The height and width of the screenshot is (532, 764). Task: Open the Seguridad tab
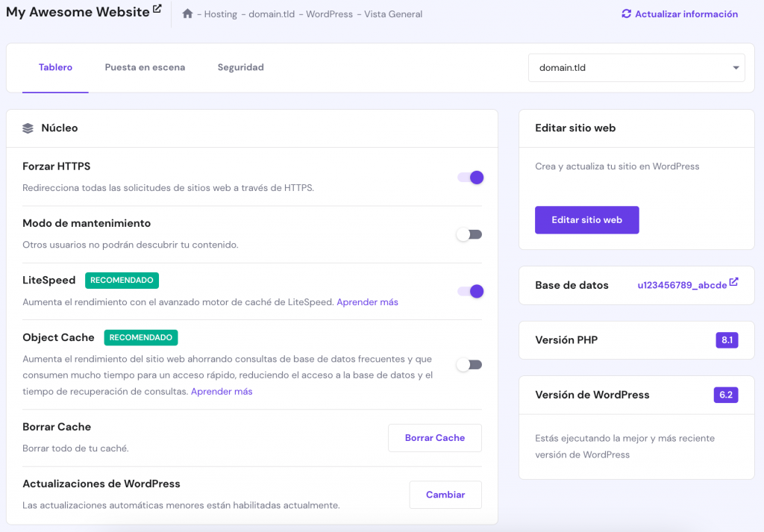click(x=240, y=67)
